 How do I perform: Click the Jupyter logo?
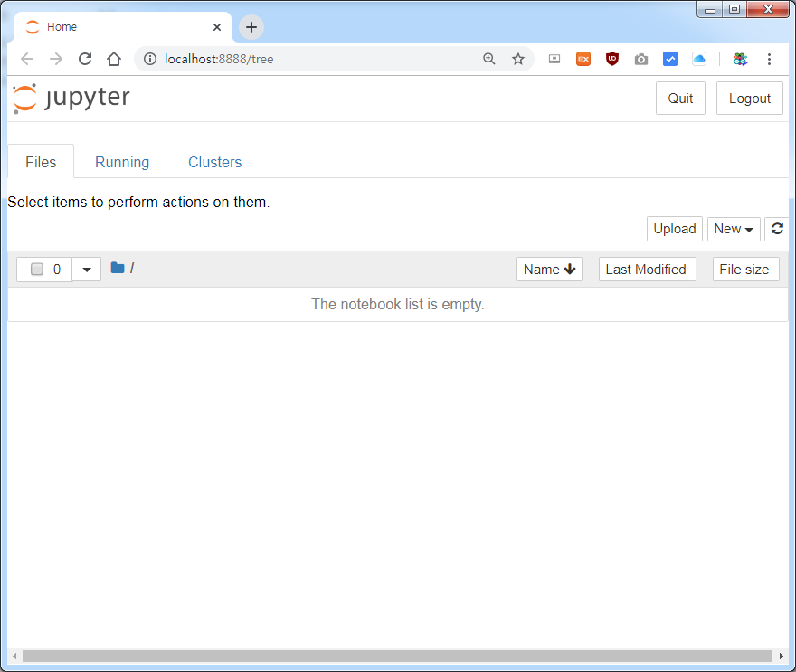pyautogui.click(x=71, y=98)
